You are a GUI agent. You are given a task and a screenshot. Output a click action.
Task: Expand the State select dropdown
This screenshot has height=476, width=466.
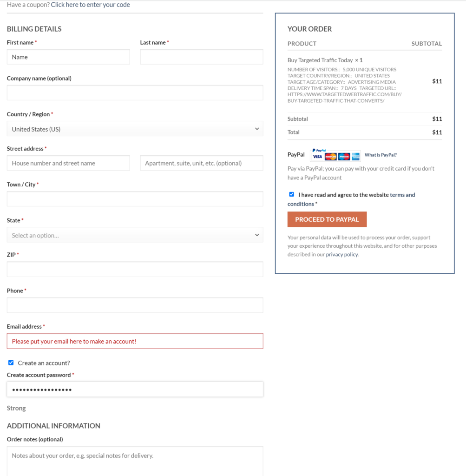click(x=135, y=235)
